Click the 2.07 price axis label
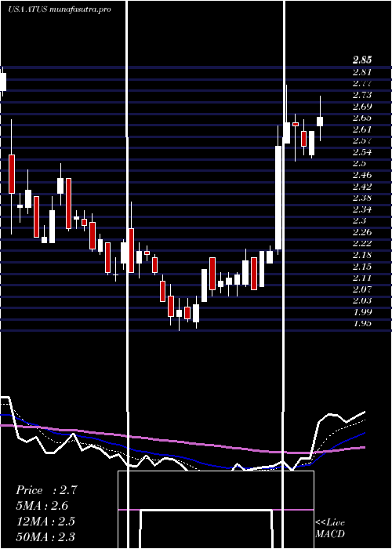The image size is (392, 549). click(362, 289)
